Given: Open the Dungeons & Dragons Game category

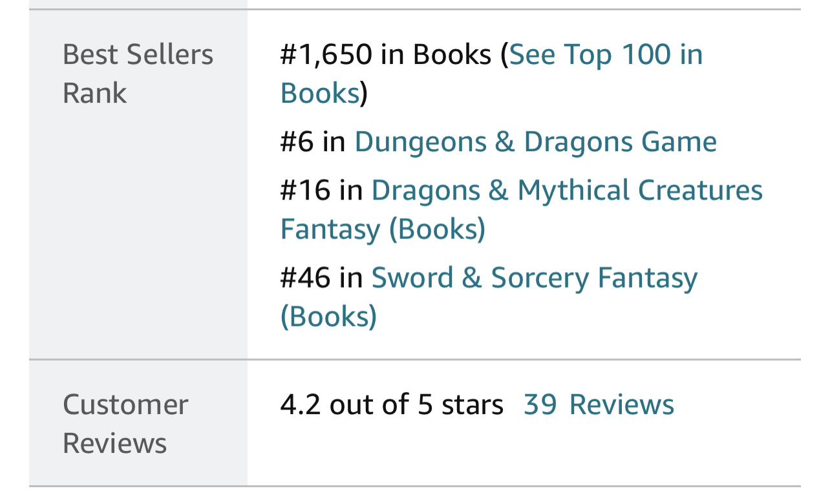Looking at the screenshot, I should [x=535, y=142].
